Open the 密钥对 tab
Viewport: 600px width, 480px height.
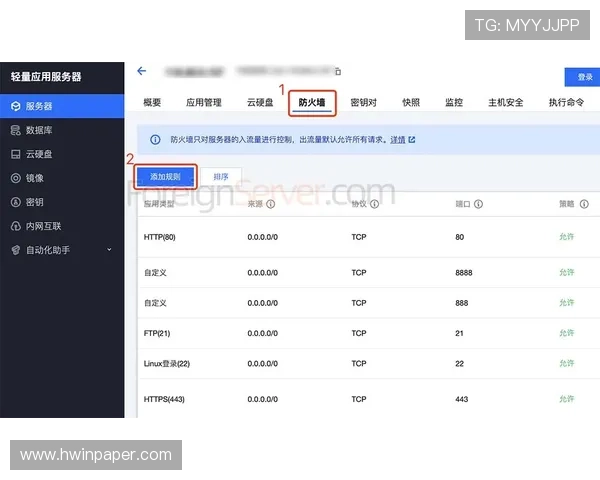(x=363, y=102)
